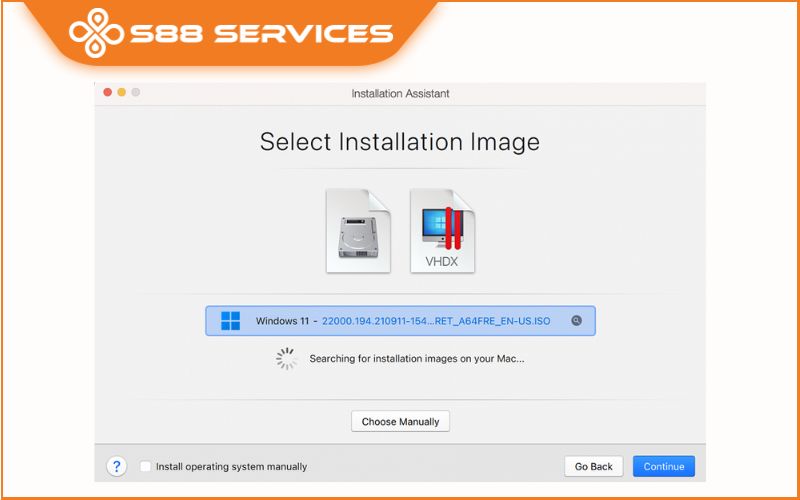Image resolution: width=800 pixels, height=500 pixels.
Task: Click the Go Back button
Action: tap(593, 466)
